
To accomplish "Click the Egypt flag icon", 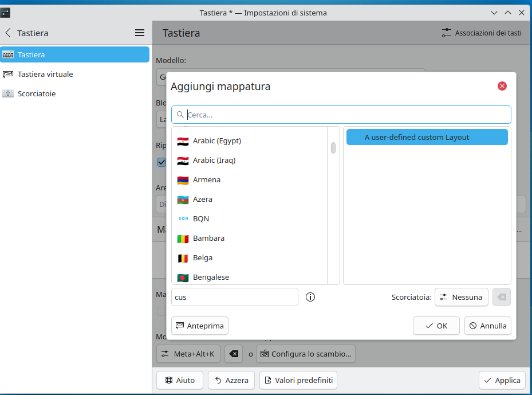I will [x=183, y=141].
